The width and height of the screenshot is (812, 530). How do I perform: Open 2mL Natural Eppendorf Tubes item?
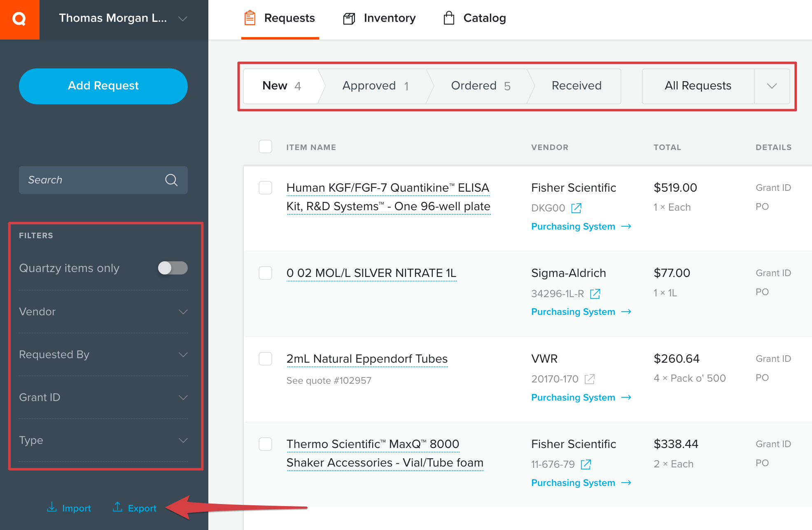pos(367,359)
